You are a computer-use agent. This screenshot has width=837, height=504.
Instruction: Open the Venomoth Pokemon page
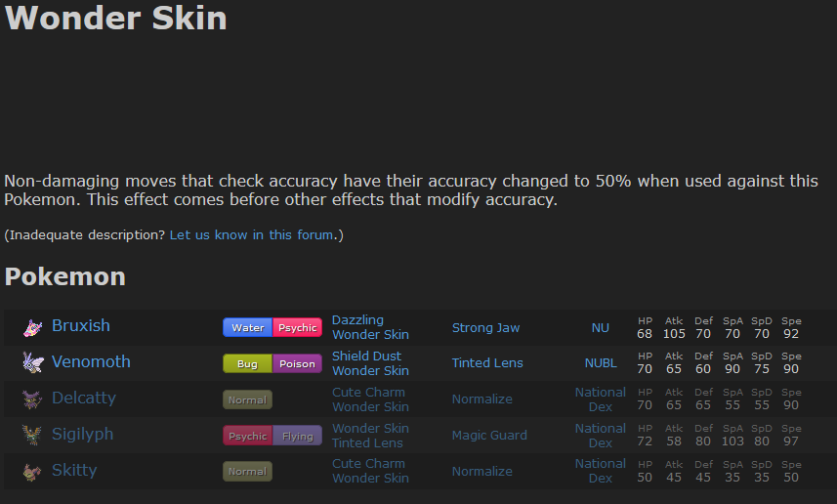(x=91, y=362)
